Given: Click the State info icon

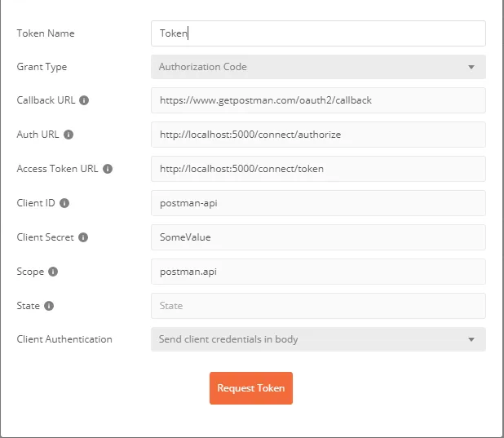Looking at the screenshot, I should 49,306.
